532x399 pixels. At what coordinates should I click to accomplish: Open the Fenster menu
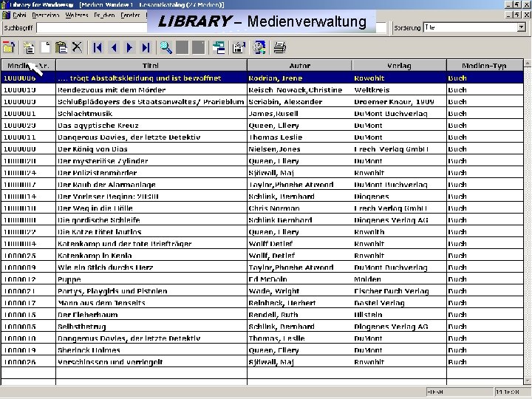[130, 15]
